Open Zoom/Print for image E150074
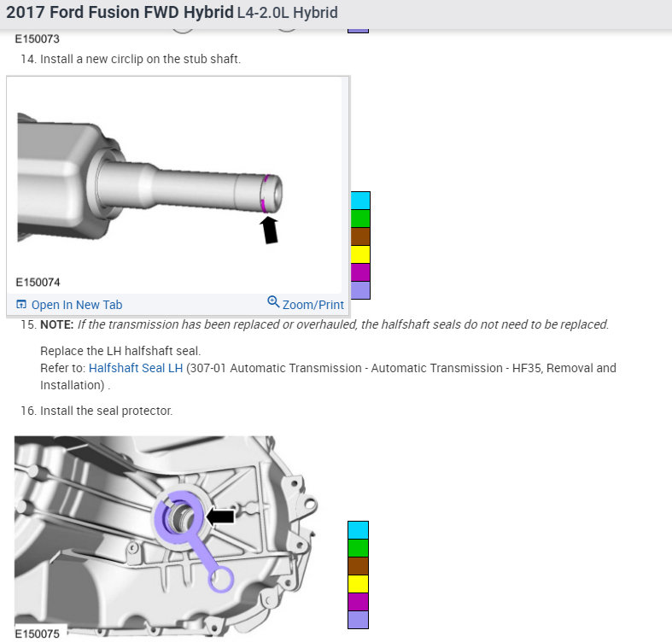Viewport: 672px width, 642px height. click(x=306, y=303)
